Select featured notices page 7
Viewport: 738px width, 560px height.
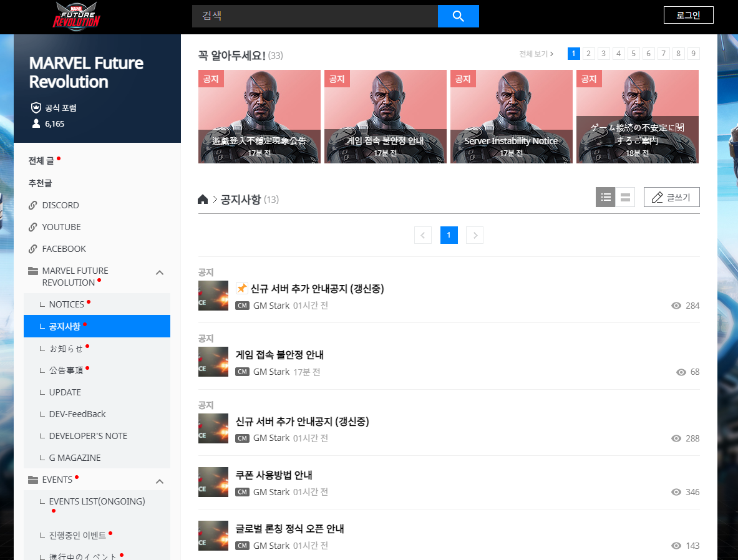(x=664, y=54)
